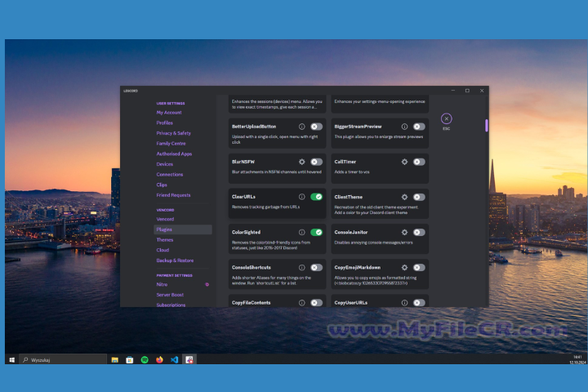This screenshot has width=588, height=392.
Task: Show CopyFileContents plugin info
Action: (x=302, y=303)
